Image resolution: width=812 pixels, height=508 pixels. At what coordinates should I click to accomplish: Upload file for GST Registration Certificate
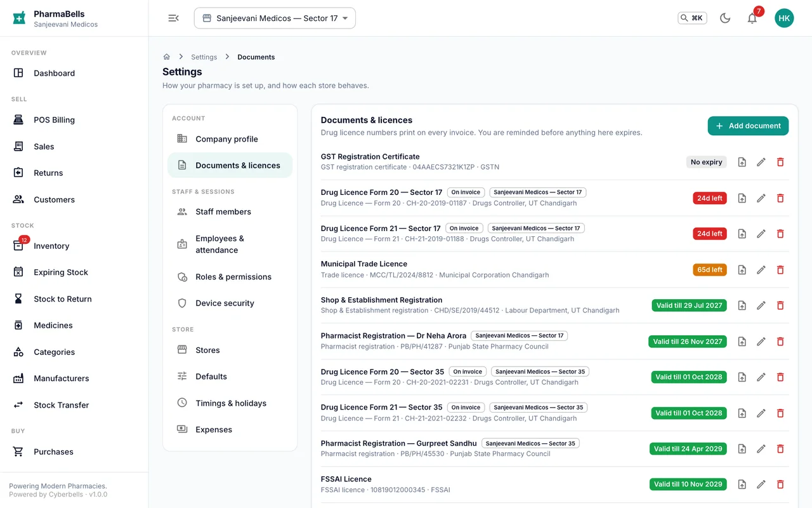pyautogui.click(x=742, y=162)
